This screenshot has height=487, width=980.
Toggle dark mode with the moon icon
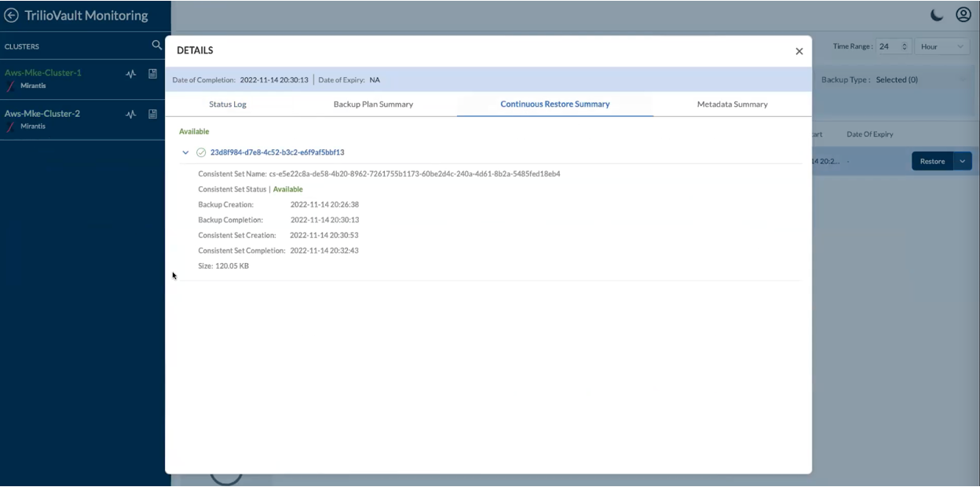click(x=937, y=15)
